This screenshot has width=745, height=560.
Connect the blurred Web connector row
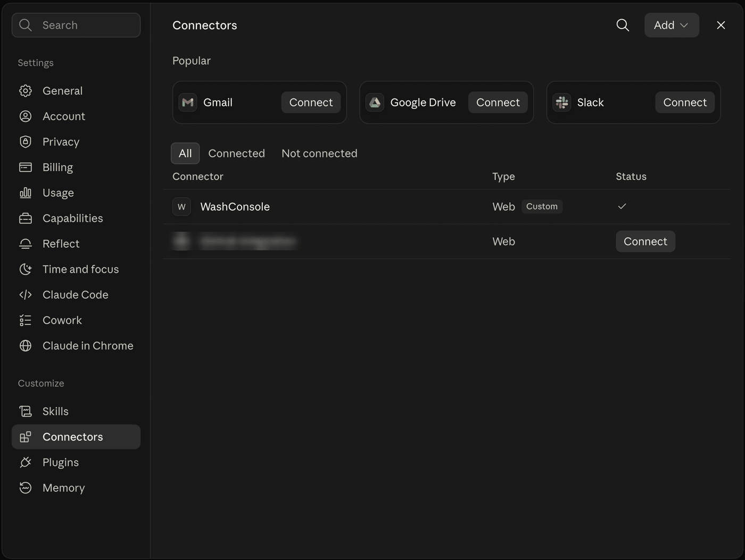pyautogui.click(x=645, y=241)
